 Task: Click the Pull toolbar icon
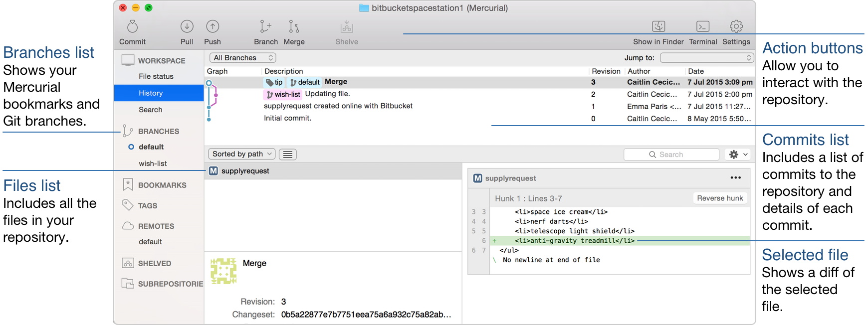point(187,26)
